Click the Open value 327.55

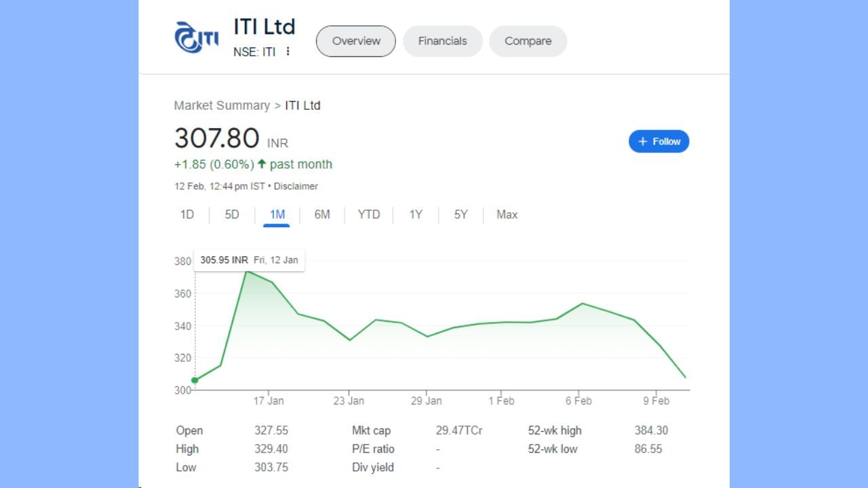point(271,430)
